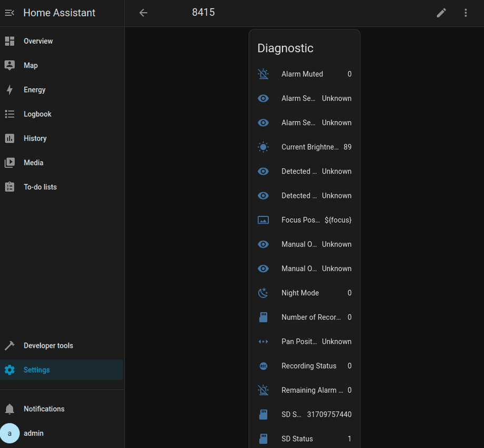Viewport: 484px width, 448px height.
Task: Click the muted alarm bell icon beside Alarm Muted
Action: 263,74
